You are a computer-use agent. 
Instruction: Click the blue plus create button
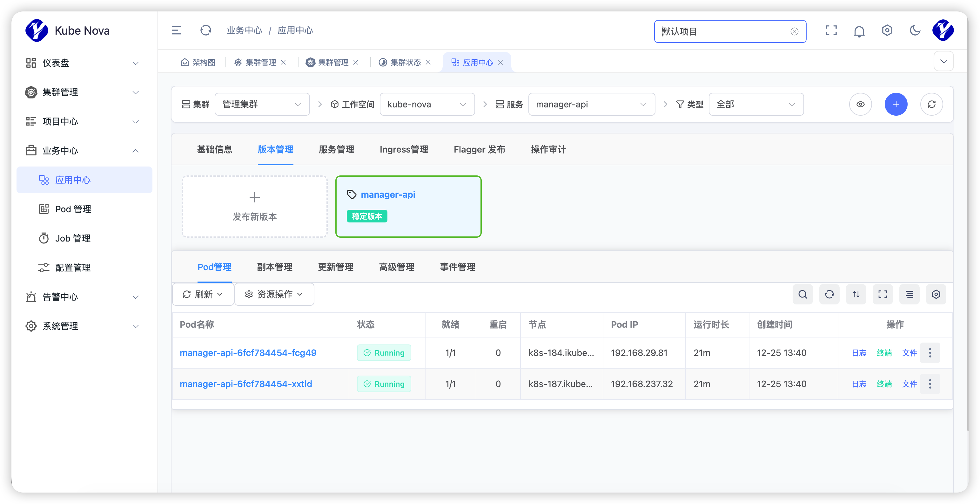click(x=896, y=104)
